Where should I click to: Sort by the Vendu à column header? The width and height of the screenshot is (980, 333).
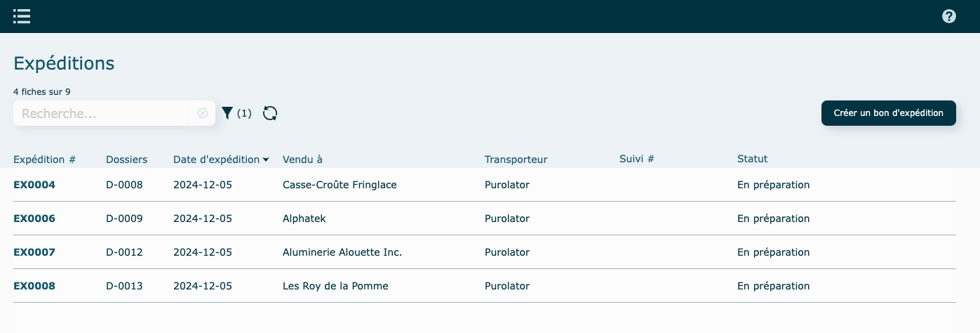(302, 159)
